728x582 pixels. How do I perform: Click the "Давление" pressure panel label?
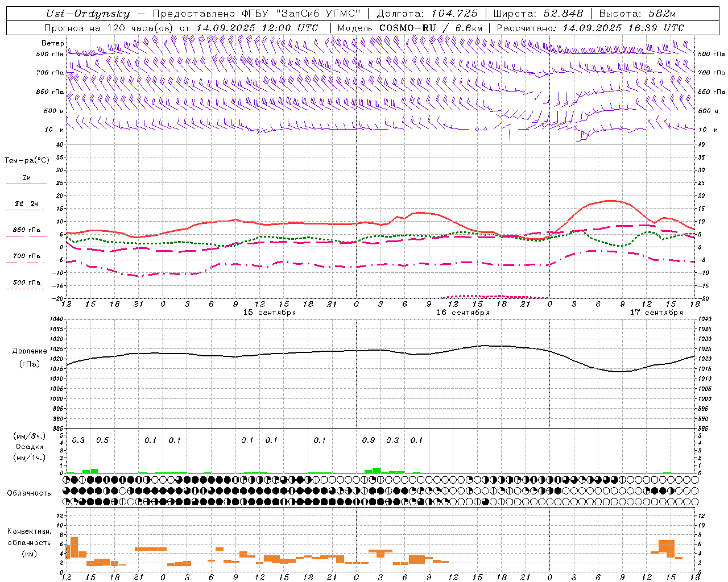click(x=30, y=351)
